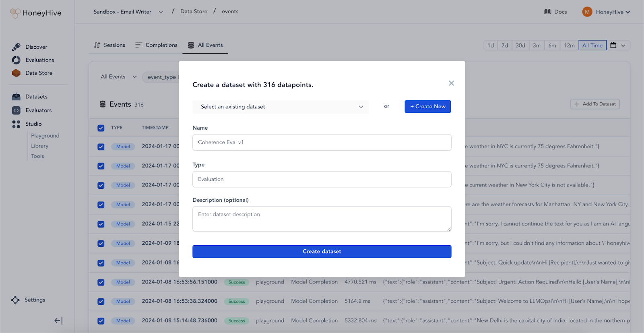The image size is (644, 333).
Task: Expand the date range chevron next to calendar
Action: click(623, 46)
